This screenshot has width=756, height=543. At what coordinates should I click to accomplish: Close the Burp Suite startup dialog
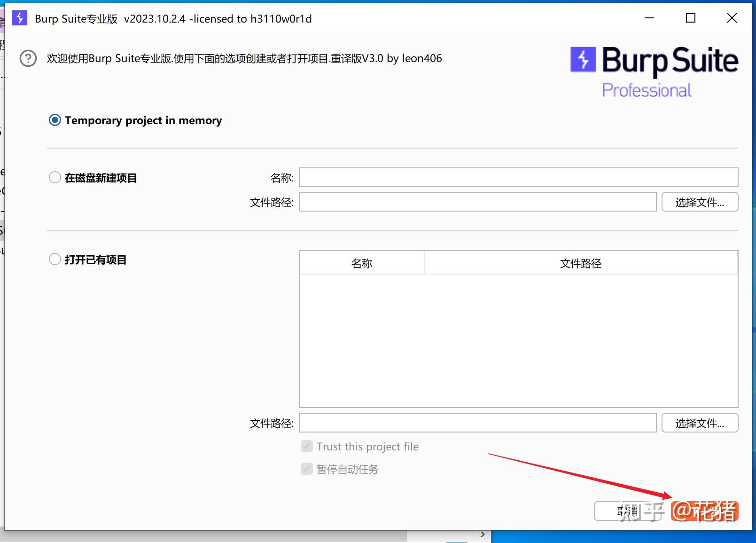coord(732,18)
